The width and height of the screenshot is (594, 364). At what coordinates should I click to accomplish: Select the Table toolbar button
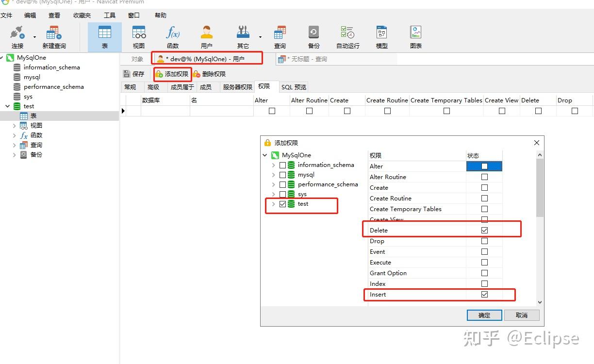105,37
